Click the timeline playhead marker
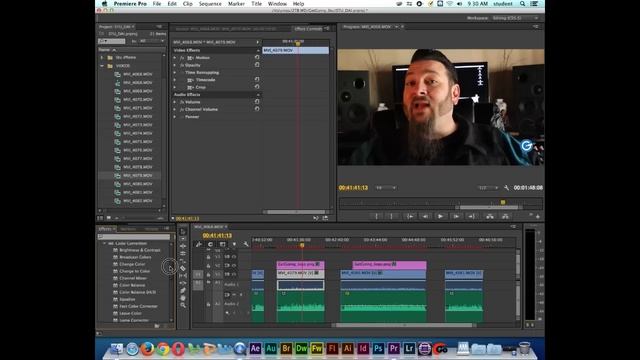 302,245
